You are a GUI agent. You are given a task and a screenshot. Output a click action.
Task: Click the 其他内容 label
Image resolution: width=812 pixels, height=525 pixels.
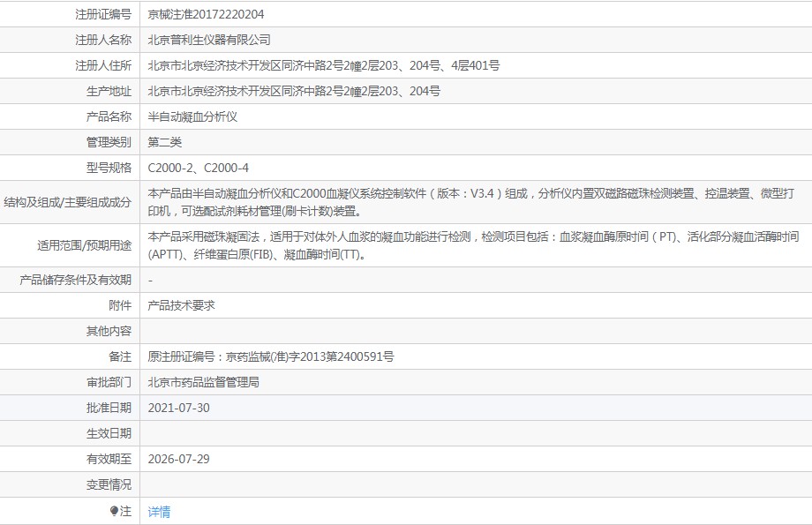tap(109, 331)
